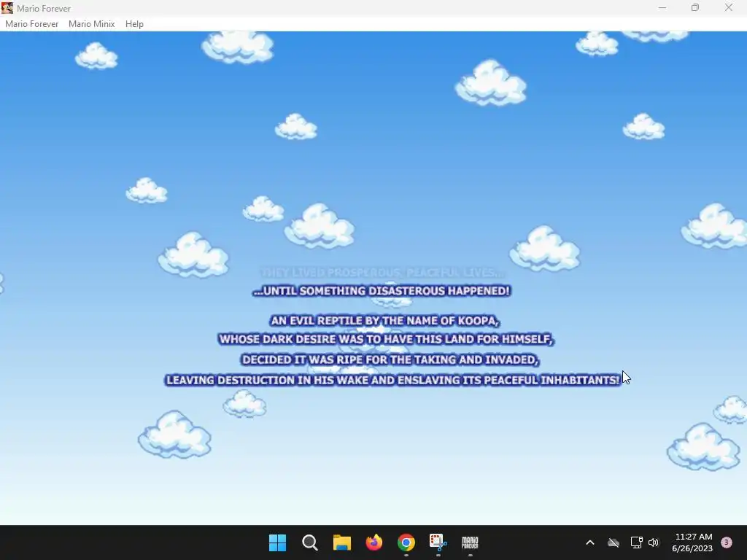Open the volume speaker icon
The image size is (747, 560).
click(x=654, y=542)
